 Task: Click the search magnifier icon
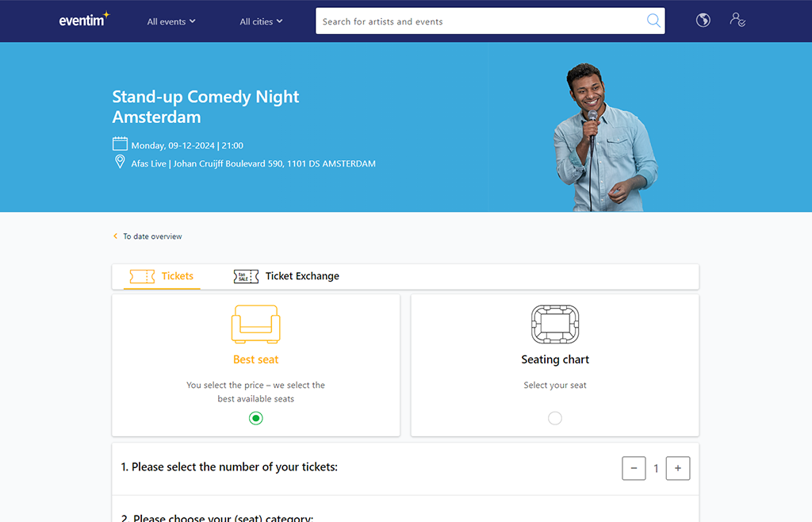click(653, 21)
